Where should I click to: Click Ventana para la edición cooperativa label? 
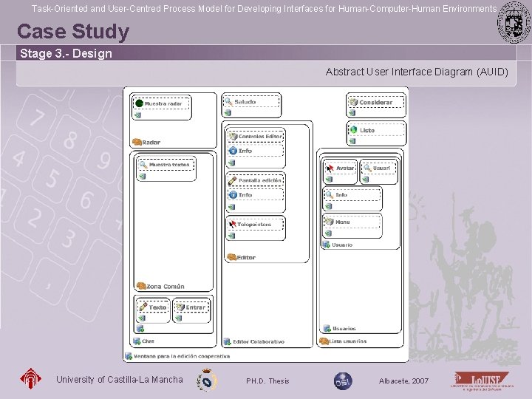point(182,356)
